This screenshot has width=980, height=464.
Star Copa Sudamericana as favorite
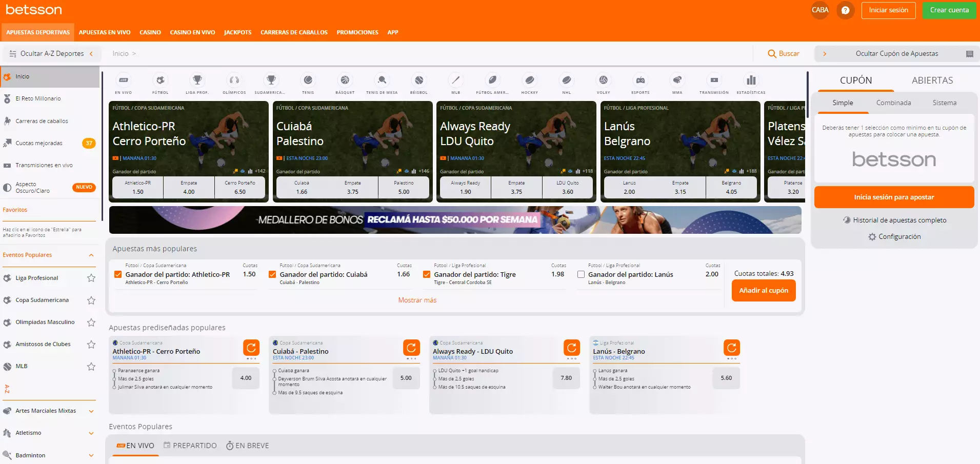(x=91, y=300)
